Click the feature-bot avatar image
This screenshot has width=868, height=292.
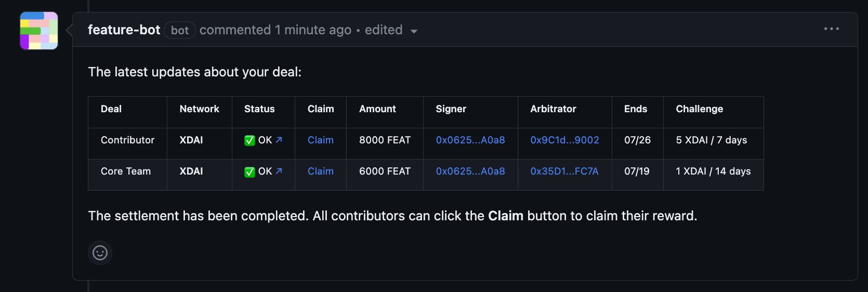39,31
